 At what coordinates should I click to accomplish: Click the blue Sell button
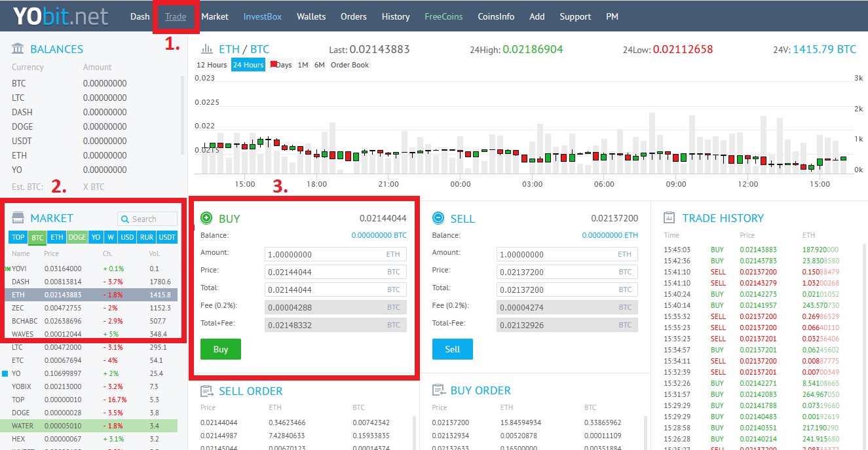click(453, 349)
